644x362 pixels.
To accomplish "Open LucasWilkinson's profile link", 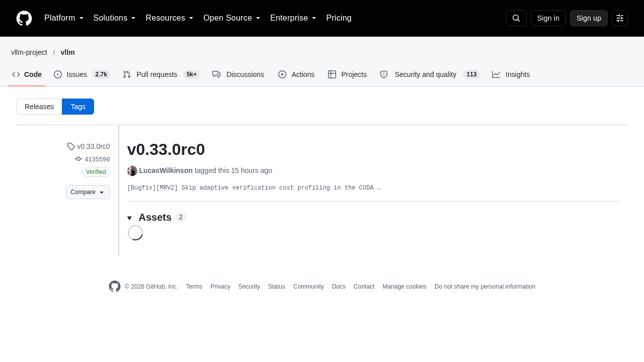I will [166, 170].
